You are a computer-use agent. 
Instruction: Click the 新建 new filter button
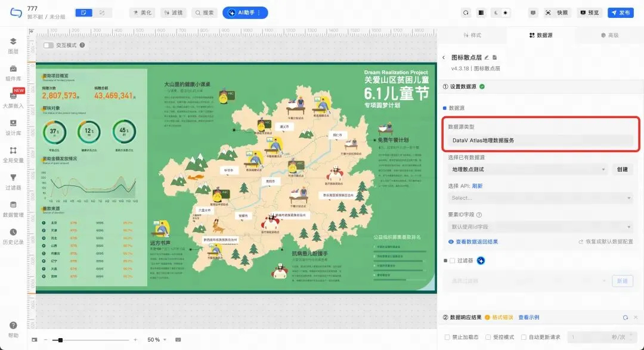(x=622, y=281)
